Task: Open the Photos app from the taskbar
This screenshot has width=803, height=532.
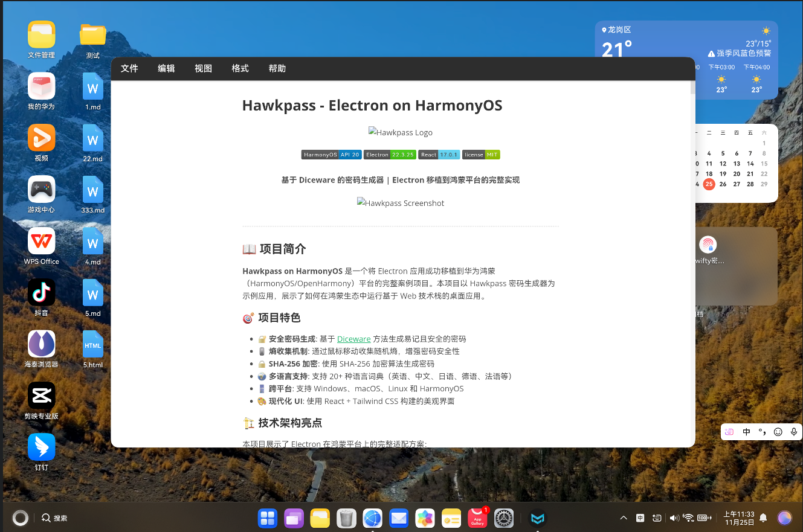Action: click(425, 518)
